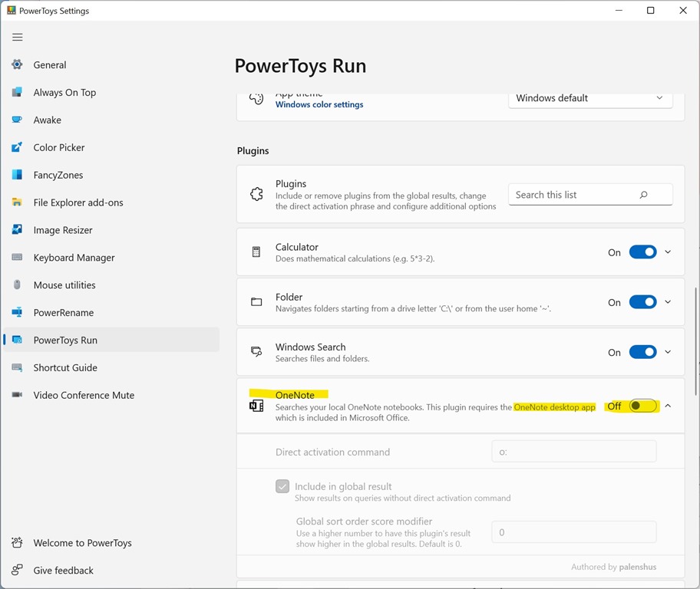700x589 pixels.
Task: Click the Color Picker sidebar icon
Action: coord(17,147)
